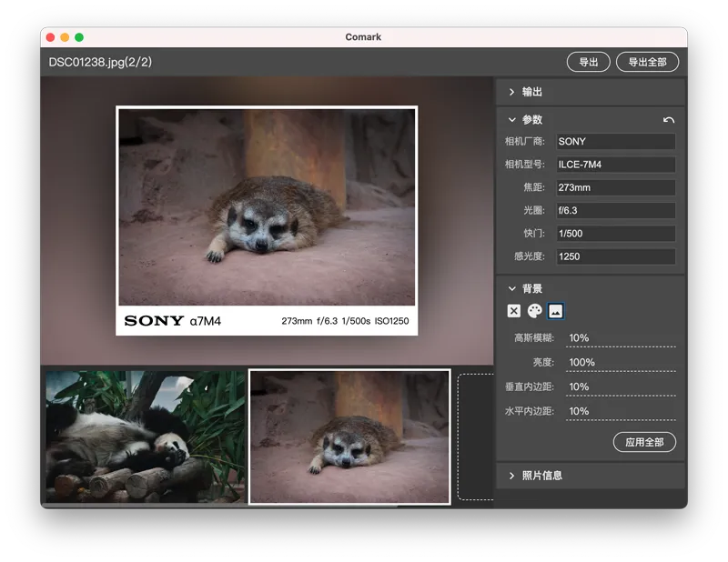
Task: Edit the 光圈 field showing f/6.3
Action: pyautogui.click(x=616, y=211)
